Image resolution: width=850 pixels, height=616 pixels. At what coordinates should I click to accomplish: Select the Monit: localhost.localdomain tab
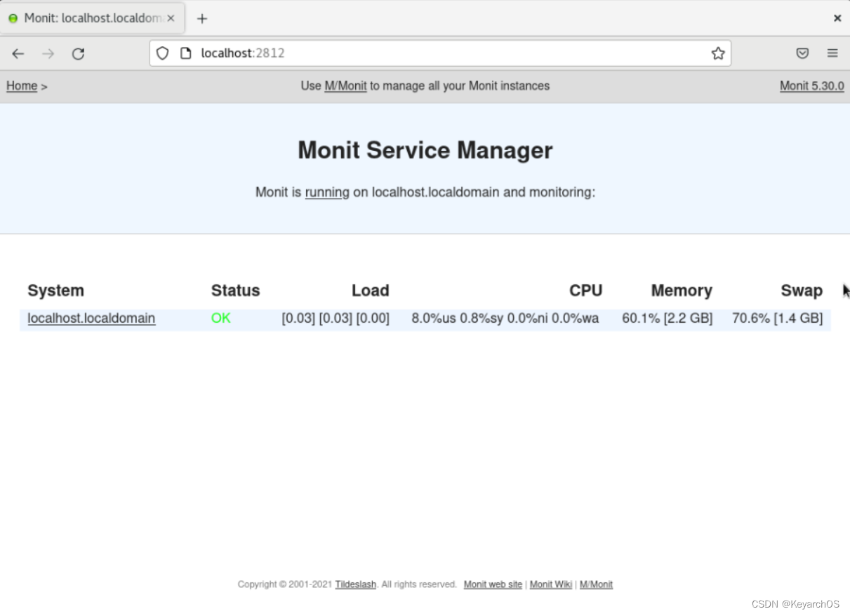pos(93,18)
